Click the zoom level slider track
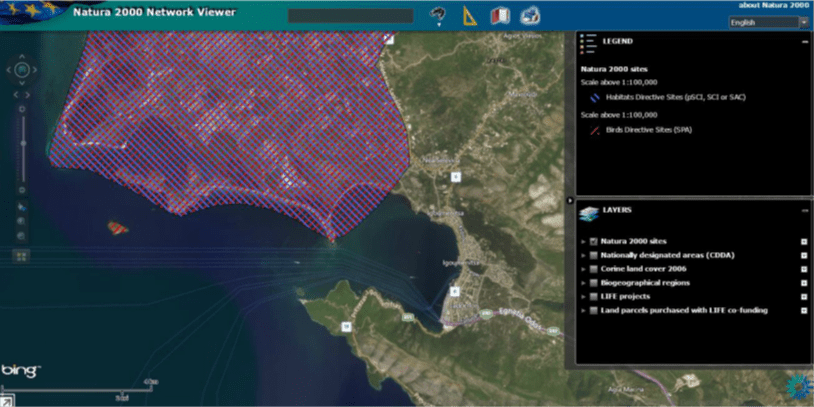814x407 pixels. coord(22,145)
